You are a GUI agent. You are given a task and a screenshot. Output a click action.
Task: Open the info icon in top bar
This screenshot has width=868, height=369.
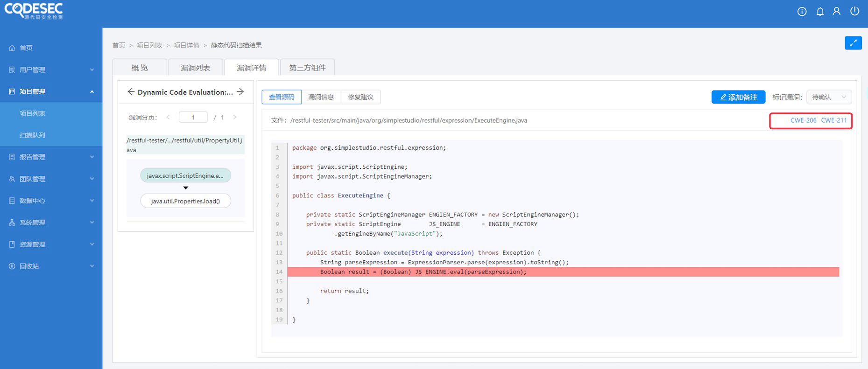tap(802, 12)
